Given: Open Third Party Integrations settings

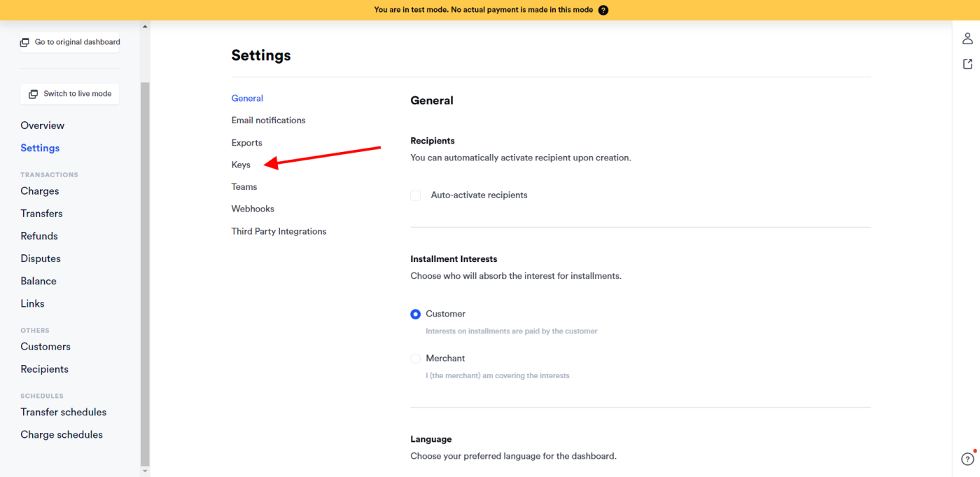Looking at the screenshot, I should [x=279, y=231].
